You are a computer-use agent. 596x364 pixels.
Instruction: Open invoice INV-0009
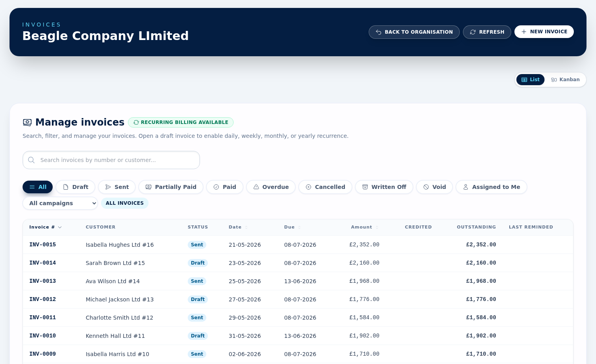(x=42, y=354)
